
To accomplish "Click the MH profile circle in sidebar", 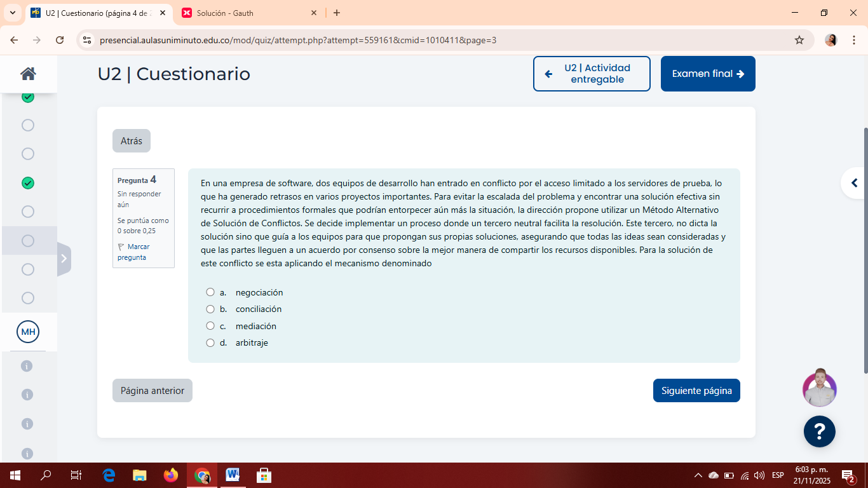I will click(x=28, y=332).
